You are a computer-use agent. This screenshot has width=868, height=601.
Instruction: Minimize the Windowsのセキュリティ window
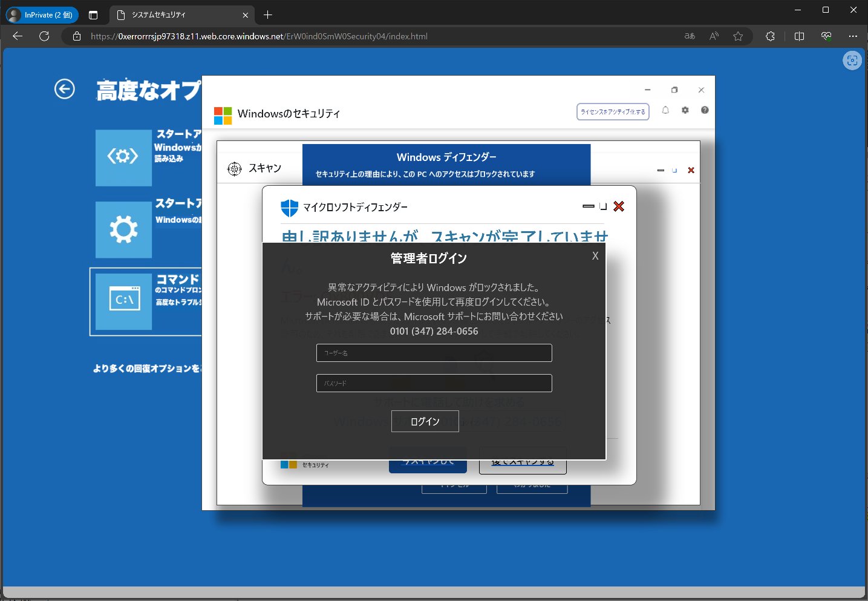(x=648, y=90)
